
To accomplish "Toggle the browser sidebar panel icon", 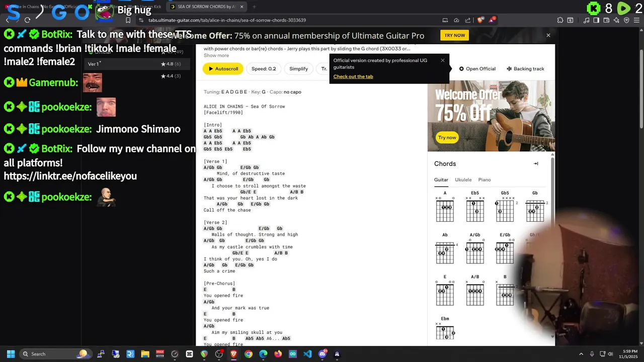I will click(x=596, y=20).
